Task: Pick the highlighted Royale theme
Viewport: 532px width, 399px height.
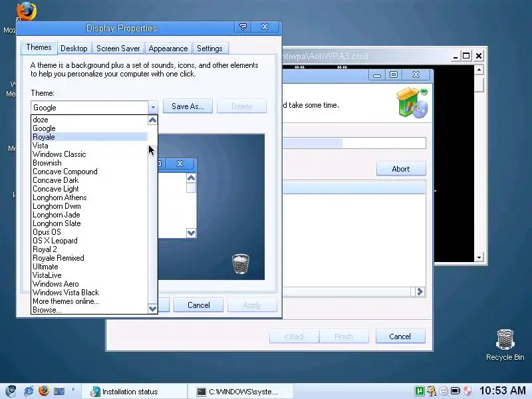Action: 90,137
